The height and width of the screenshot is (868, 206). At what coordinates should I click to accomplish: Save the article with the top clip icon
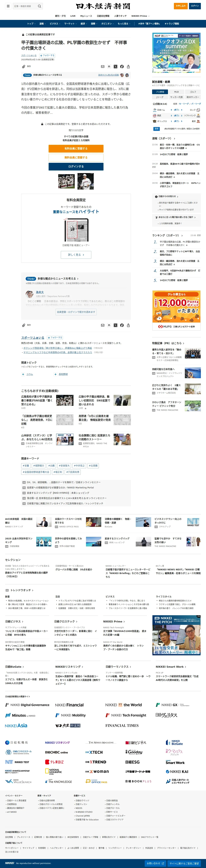click(x=24, y=66)
